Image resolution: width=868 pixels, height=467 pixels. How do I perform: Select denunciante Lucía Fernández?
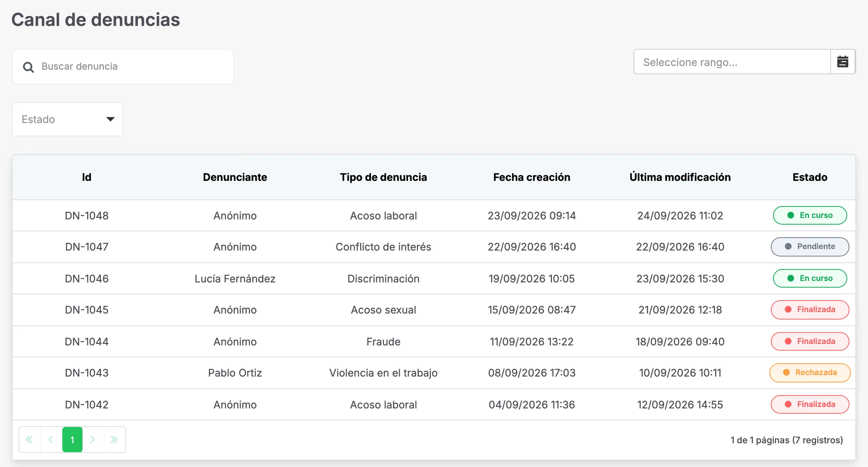coord(235,279)
